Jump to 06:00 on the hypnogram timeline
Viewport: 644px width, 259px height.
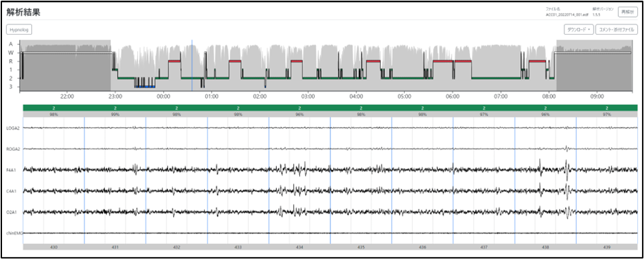tap(452, 96)
